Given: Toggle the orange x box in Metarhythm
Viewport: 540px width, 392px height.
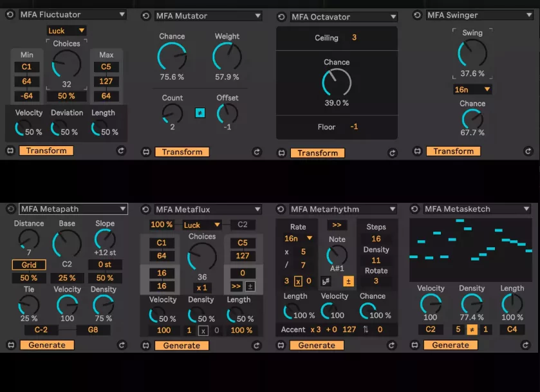Looking at the screenshot, I should (x=298, y=281).
